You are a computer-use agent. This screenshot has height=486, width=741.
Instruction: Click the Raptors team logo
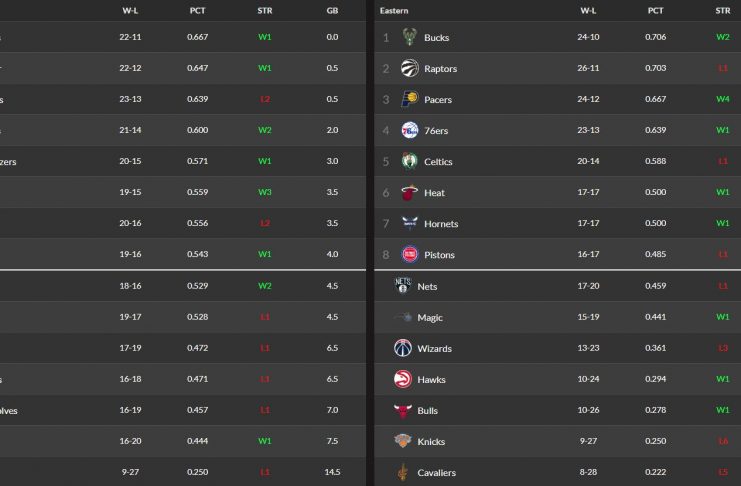click(x=409, y=69)
